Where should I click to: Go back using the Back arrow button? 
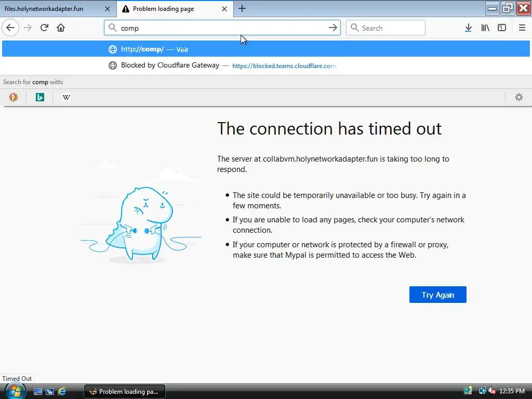coord(10,28)
